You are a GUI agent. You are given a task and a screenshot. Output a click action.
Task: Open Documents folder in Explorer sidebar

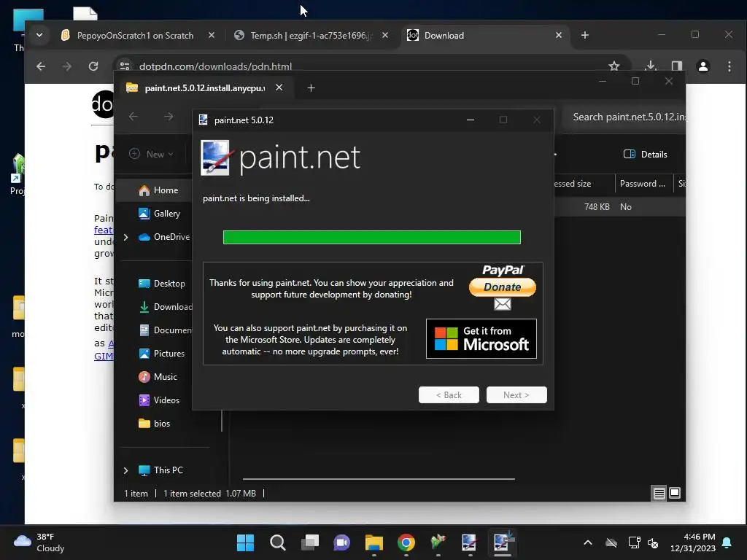pyautogui.click(x=166, y=330)
